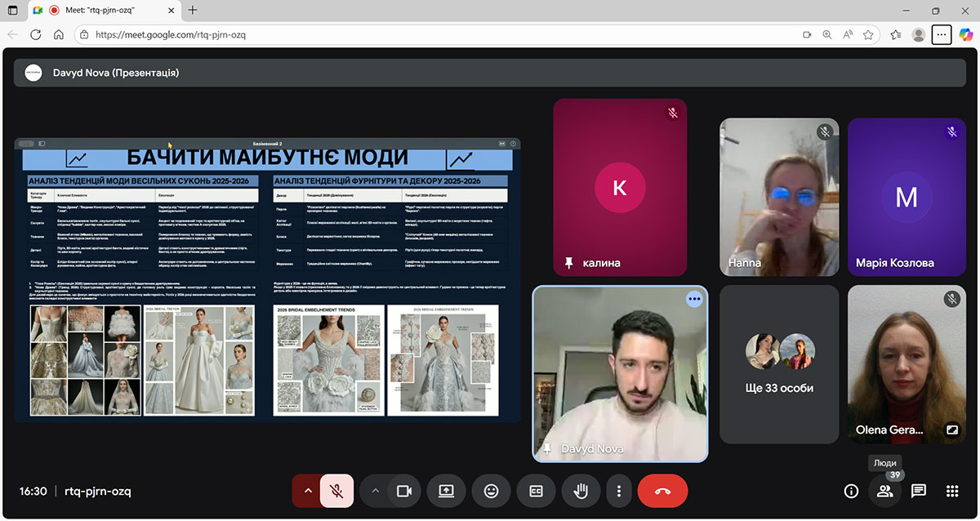Expand audio settings chevron next to microphone
The height and width of the screenshot is (521, 980).
307,491
